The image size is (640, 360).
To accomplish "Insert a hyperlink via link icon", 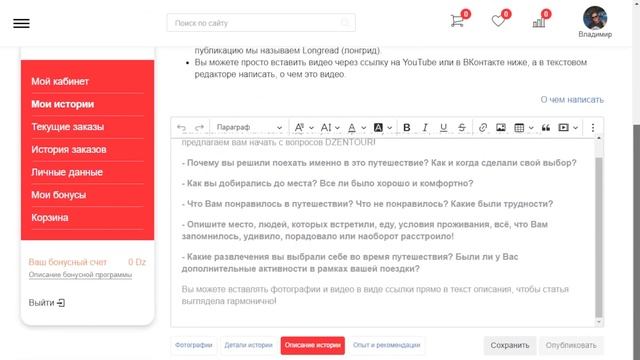I will [482, 128].
